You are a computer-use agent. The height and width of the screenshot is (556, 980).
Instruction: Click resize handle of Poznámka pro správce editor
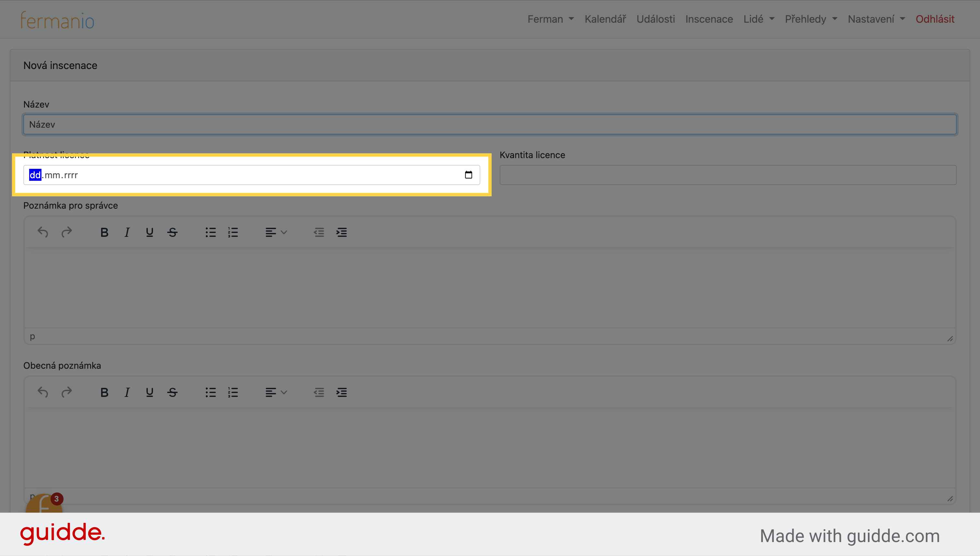tap(950, 338)
